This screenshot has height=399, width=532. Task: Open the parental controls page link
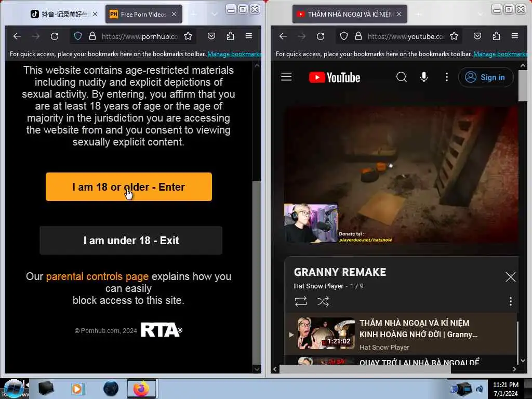[x=97, y=276]
